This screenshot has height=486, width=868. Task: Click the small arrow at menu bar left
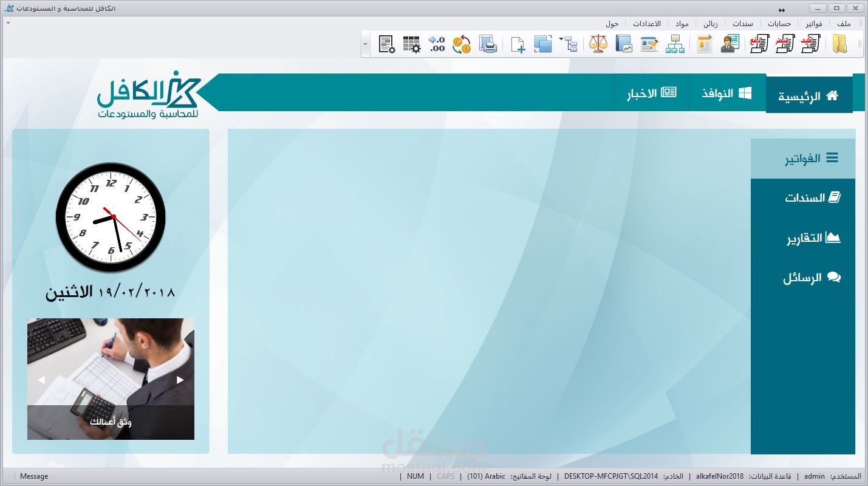(9, 22)
